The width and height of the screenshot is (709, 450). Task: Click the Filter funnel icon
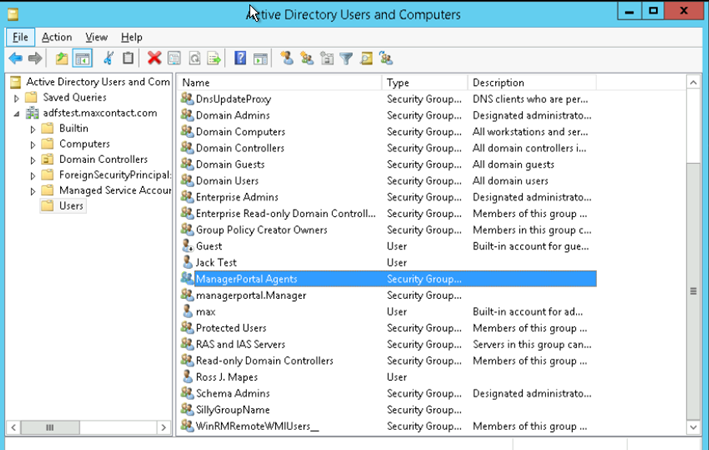pyautogui.click(x=346, y=58)
